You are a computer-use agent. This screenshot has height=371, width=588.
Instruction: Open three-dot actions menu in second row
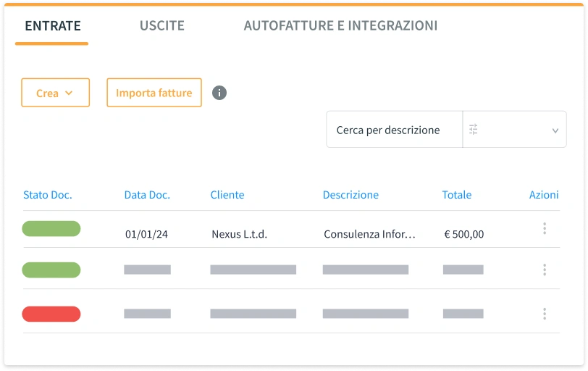[544, 270]
